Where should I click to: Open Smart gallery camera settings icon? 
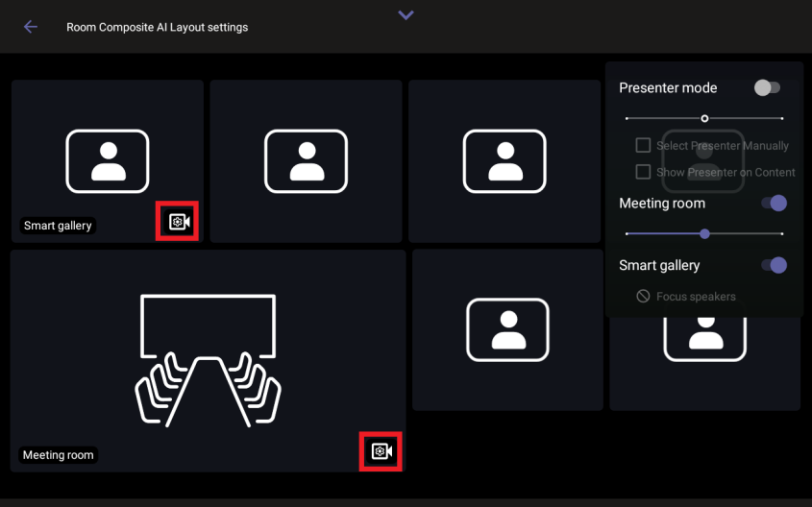pyautogui.click(x=177, y=222)
